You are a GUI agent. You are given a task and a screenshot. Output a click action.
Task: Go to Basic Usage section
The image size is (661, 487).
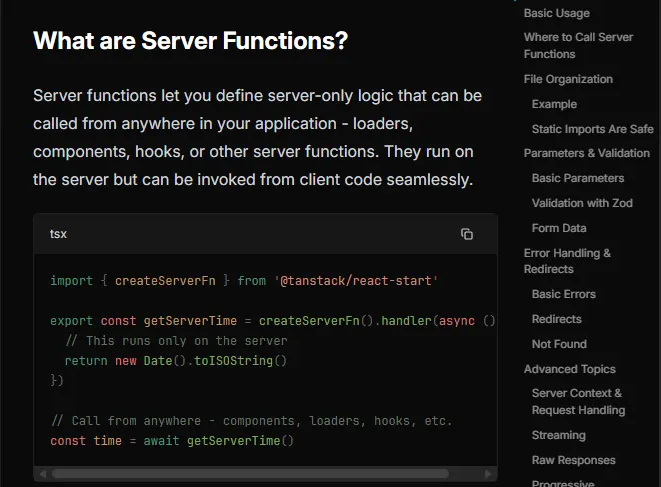coord(556,13)
